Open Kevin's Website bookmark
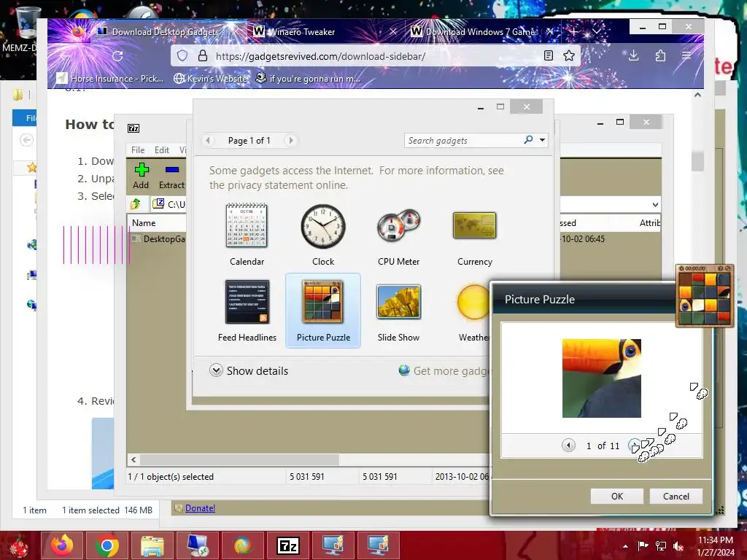The height and width of the screenshot is (560, 747). pos(211,79)
